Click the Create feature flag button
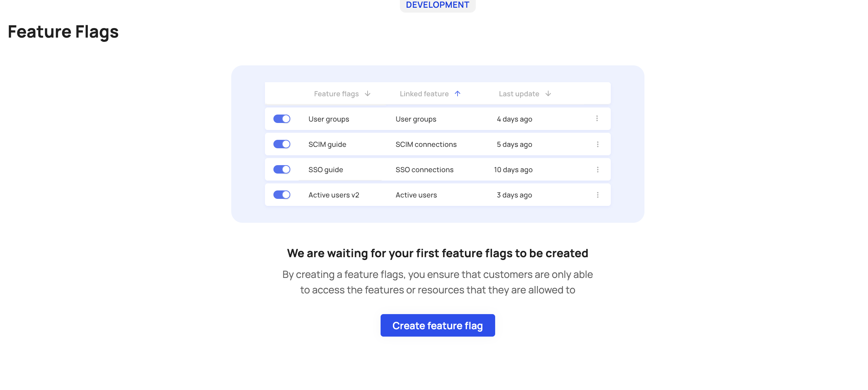 click(438, 325)
